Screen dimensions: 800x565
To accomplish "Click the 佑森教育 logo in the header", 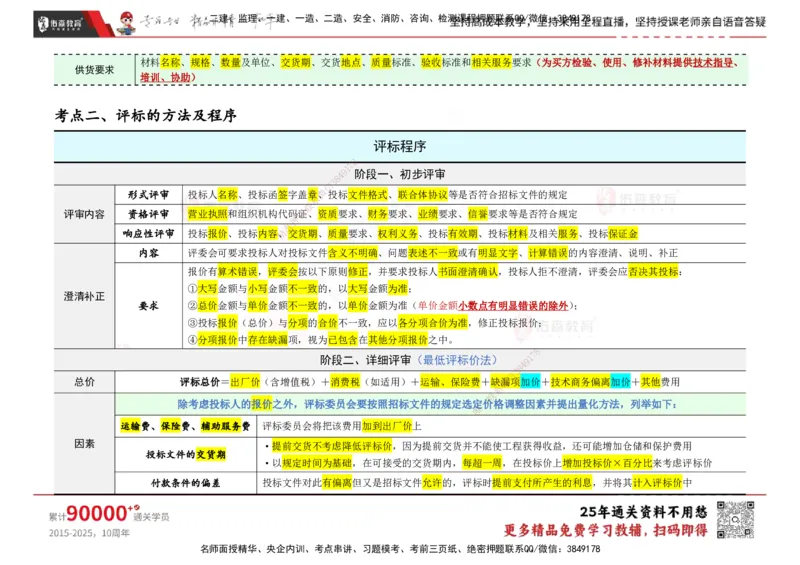I will 60,23.
